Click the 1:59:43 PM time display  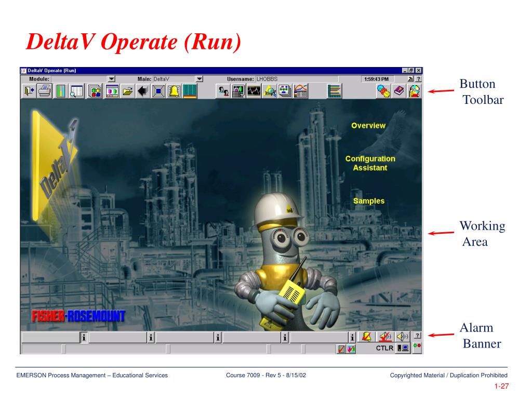[376, 79]
